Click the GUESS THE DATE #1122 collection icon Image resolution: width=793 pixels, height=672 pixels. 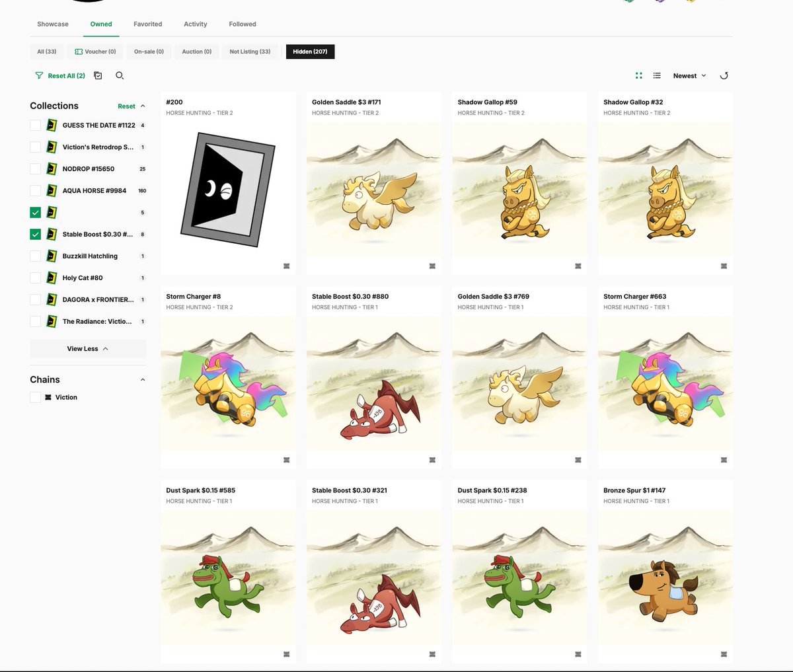point(52,125)
